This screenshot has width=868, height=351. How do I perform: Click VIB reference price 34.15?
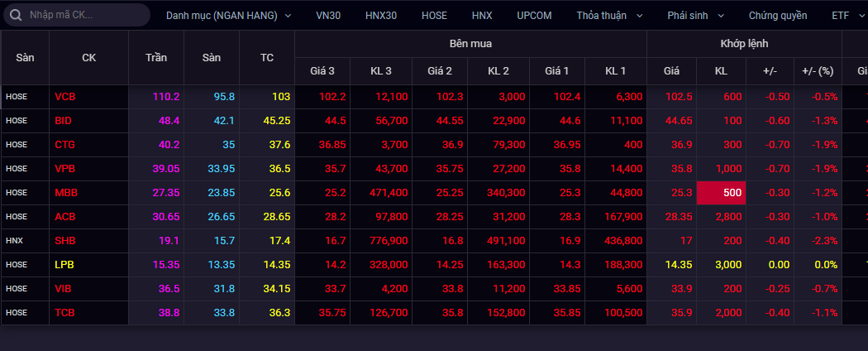coord(276,289)
